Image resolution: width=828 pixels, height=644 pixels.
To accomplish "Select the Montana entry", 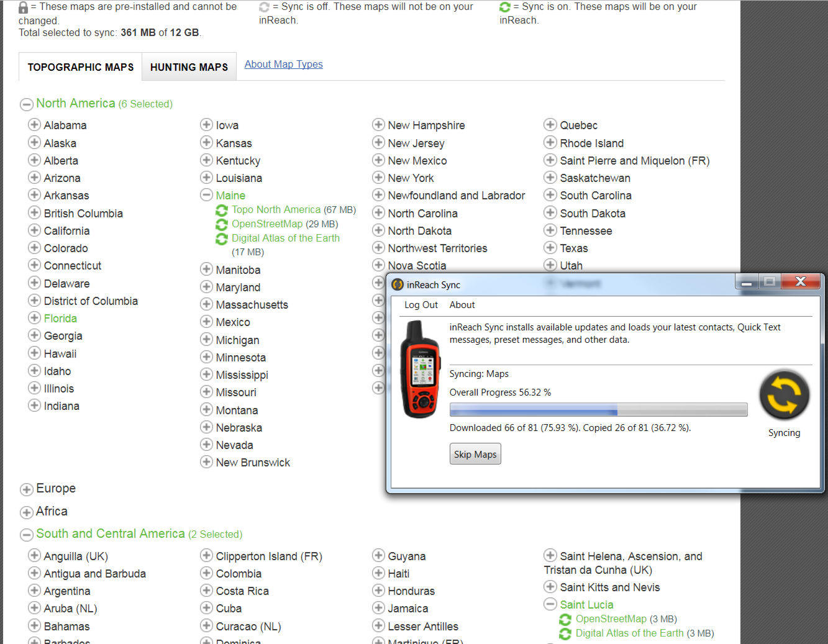I will click(237, 410).
